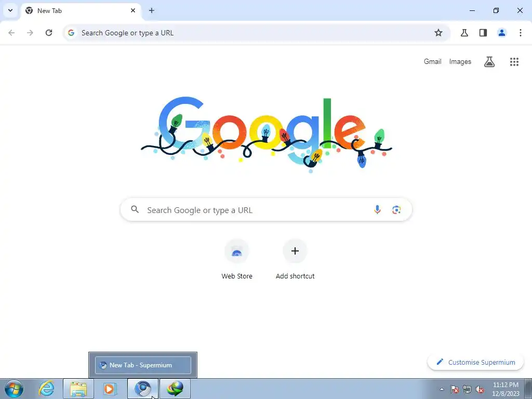Open the Web Store shortcut
Screen dimensions: 532x399
pyautogui.click(x=237, y=260)
